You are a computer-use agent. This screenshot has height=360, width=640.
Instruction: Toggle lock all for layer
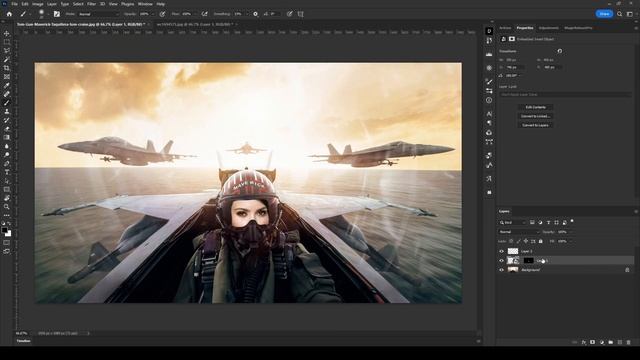pyautogui.click(x=540, y=241)
